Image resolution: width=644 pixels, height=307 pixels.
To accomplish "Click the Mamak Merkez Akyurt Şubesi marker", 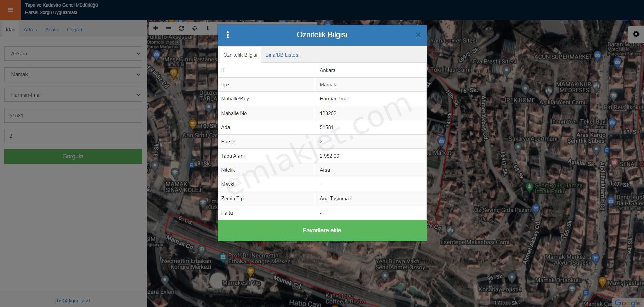I will 595,258.
